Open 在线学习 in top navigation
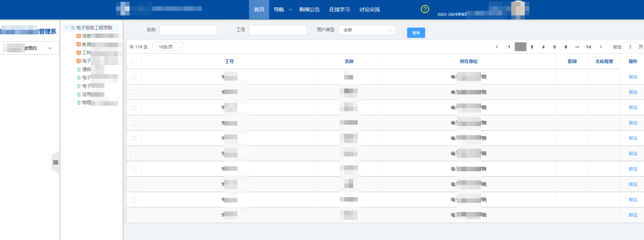Screen dimensions: 644x240 [x=340, y=10]
